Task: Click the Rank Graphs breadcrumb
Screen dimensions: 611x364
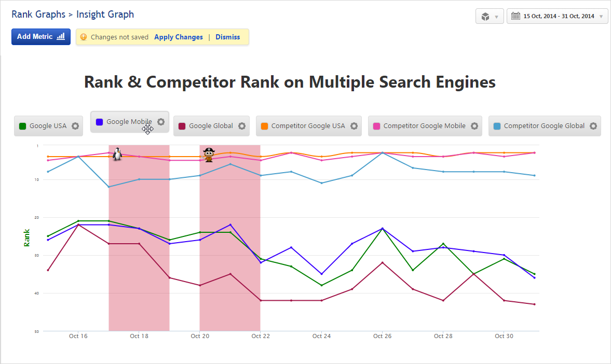Action: point(39,15)
